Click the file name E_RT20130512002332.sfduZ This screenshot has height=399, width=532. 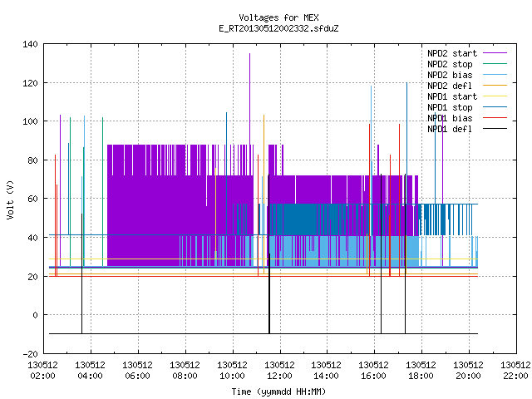click(x=278, y=28)
